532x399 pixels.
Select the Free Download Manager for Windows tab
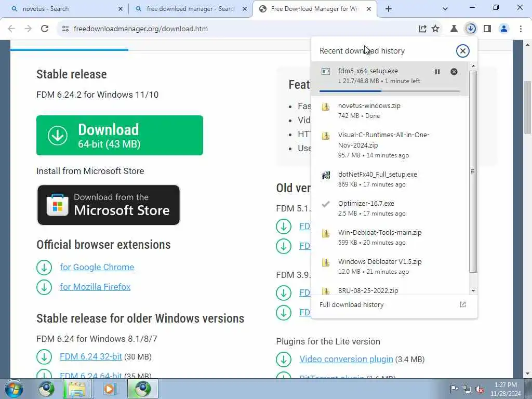(x=314, y=9)
